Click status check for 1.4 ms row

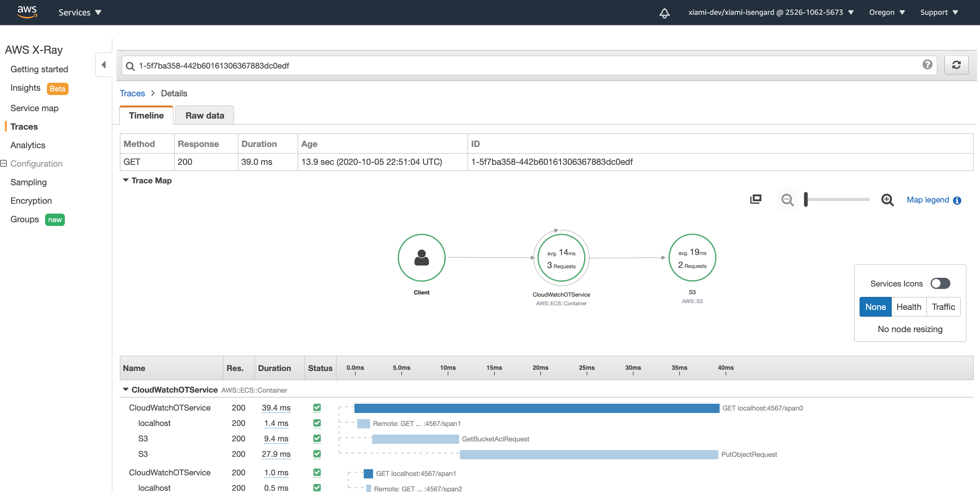pyautogui.click(x=317, y=423)
